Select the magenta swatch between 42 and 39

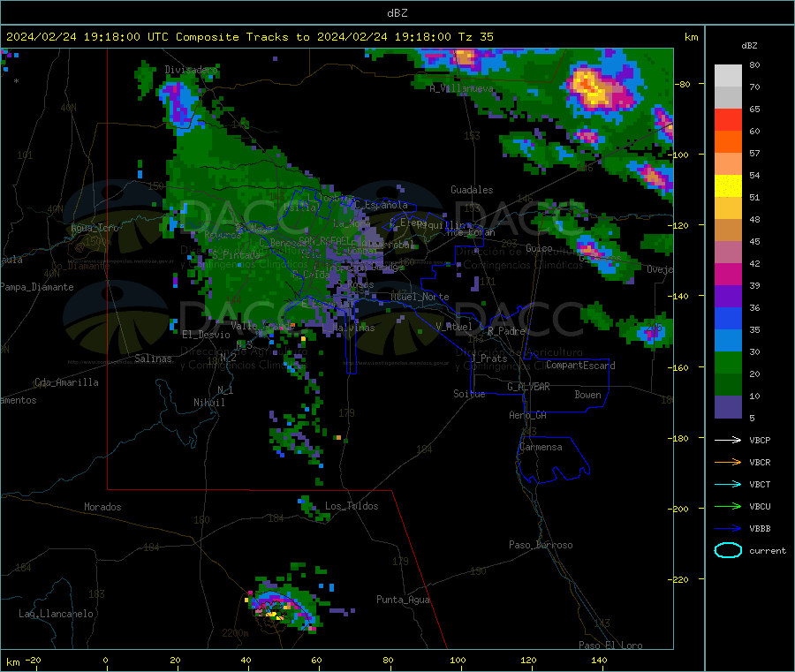tap(728, 274)
